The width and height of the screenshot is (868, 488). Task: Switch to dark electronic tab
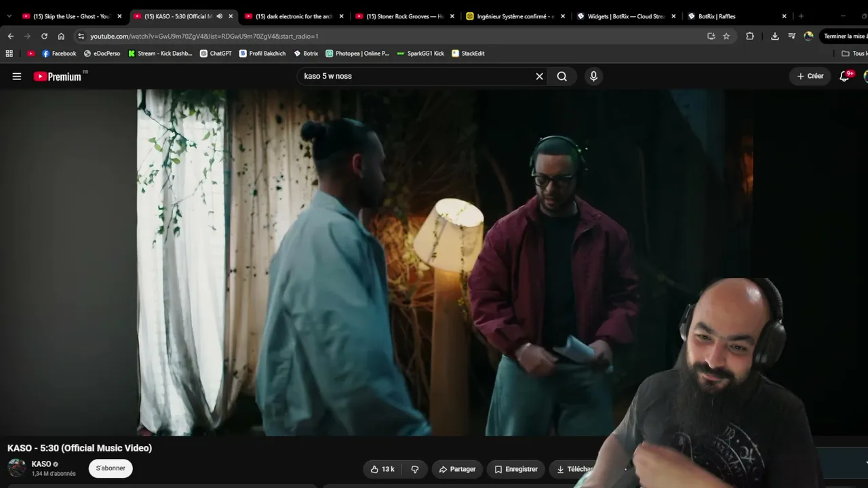coord(295,16)
